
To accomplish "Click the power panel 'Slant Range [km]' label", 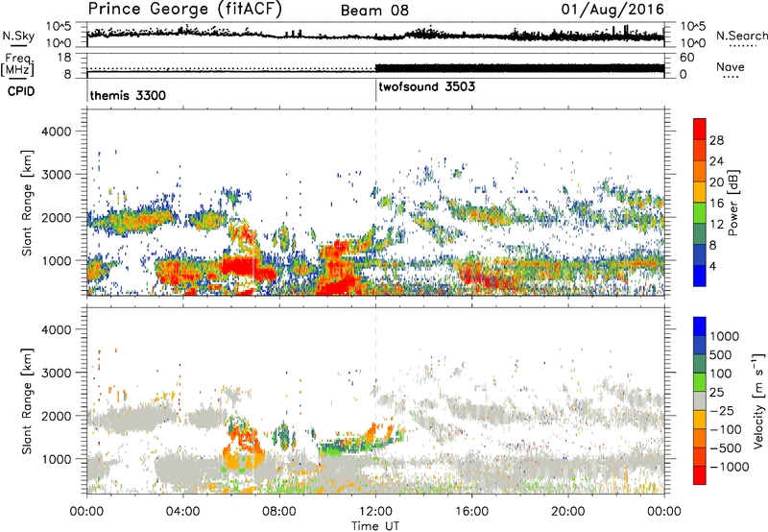I will (x=27, y=203).
